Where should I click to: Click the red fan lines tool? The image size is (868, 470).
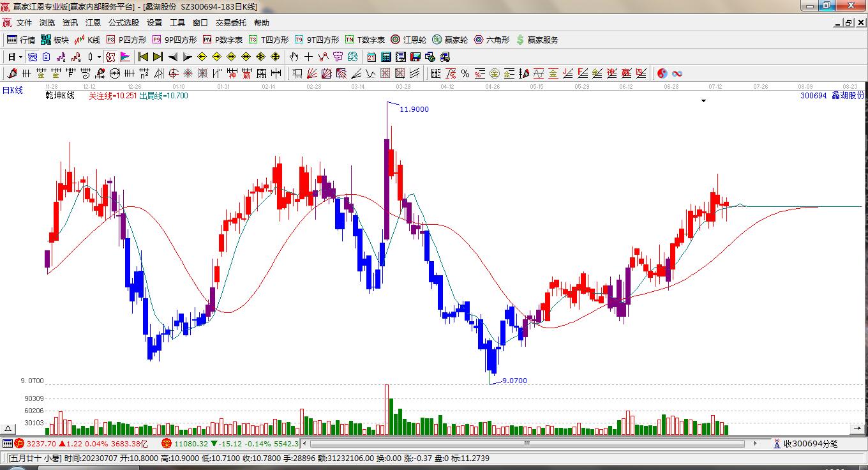[312, 73]
